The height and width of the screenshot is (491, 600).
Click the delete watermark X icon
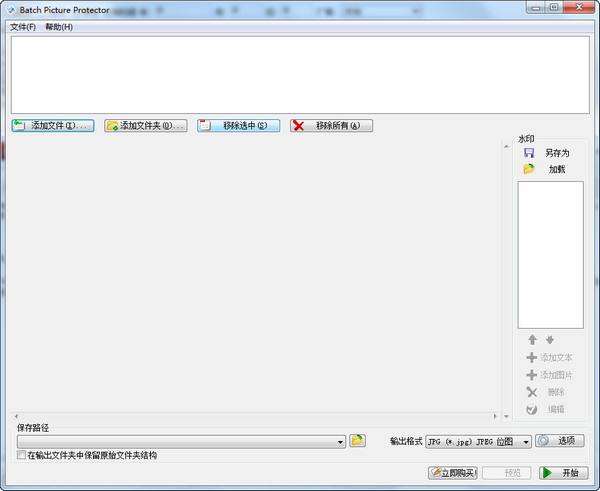532,392
